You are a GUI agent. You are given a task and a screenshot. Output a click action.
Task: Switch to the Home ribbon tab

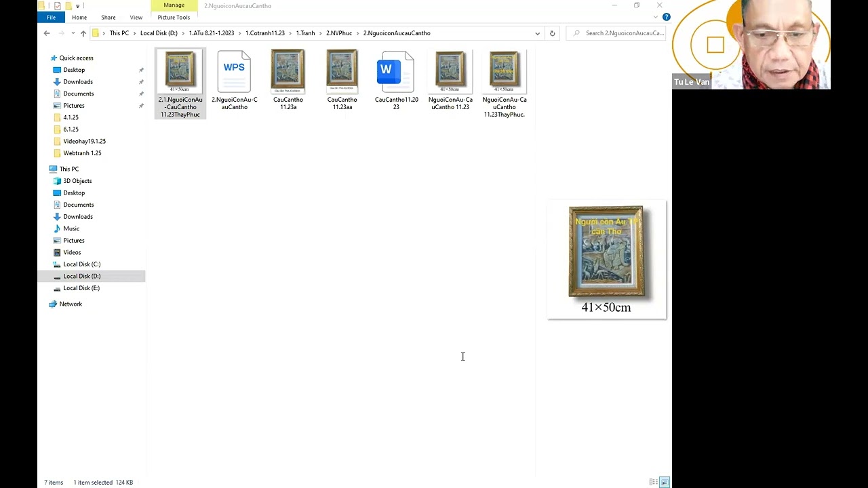tap(79, 17)
